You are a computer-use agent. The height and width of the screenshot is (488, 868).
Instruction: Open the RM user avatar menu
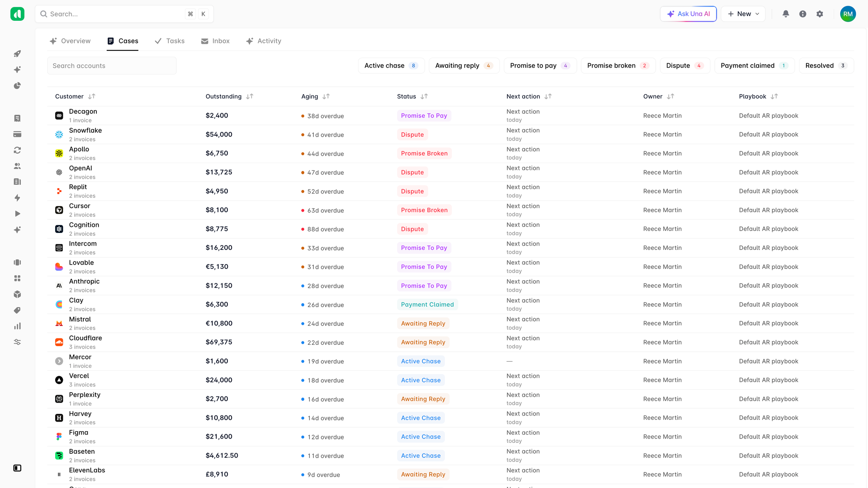(848, 14)
